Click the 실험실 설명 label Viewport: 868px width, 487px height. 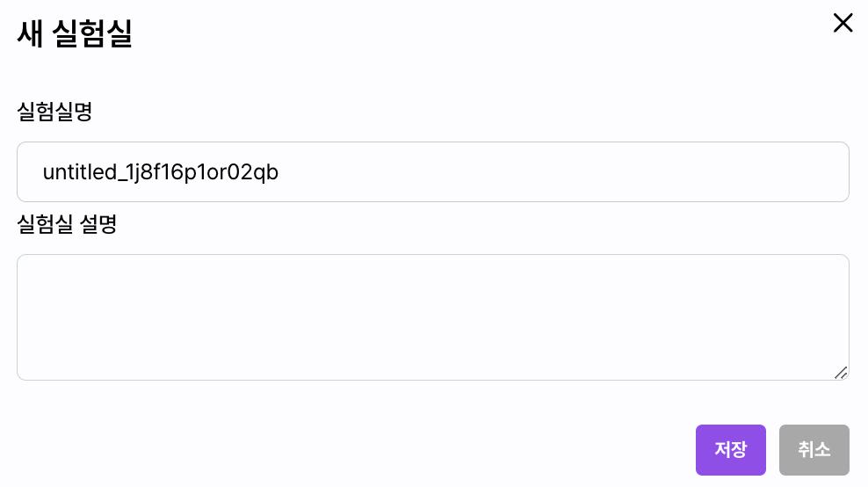tap(67, 224)
